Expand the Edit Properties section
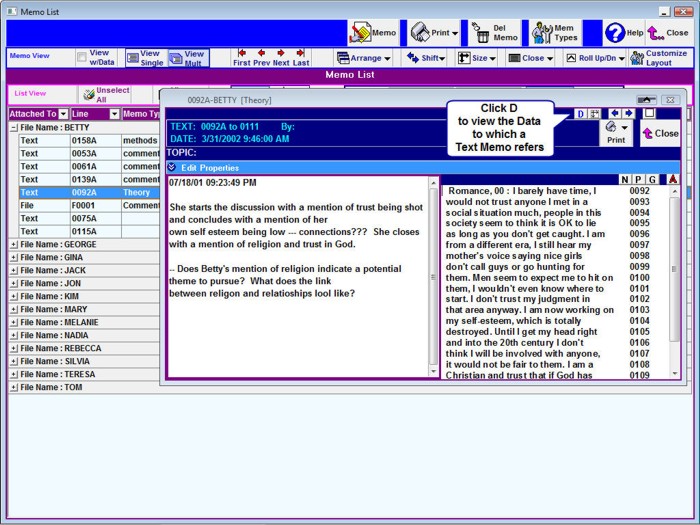The image size is (700, 525). (x=172, y=168)
